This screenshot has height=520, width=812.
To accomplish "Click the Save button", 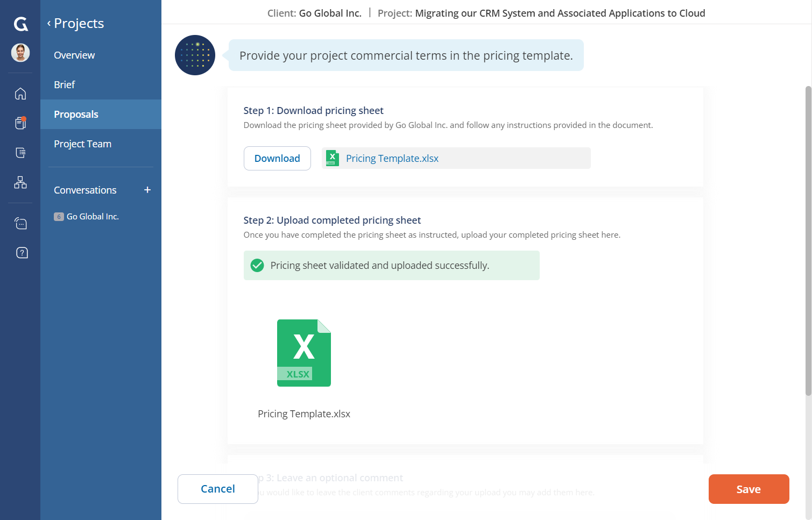I will pos(749,489).
